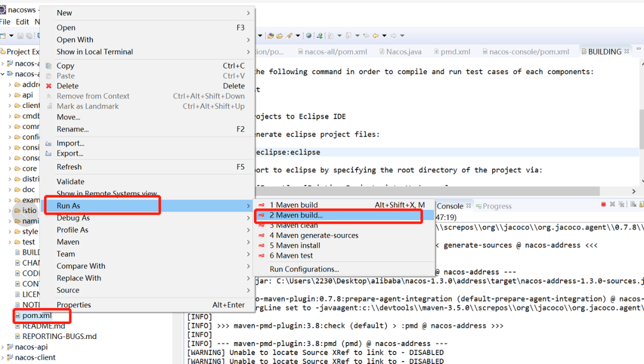Switch to the pmd.xml editor tab

pyautogui.click(x=452, y=52)
